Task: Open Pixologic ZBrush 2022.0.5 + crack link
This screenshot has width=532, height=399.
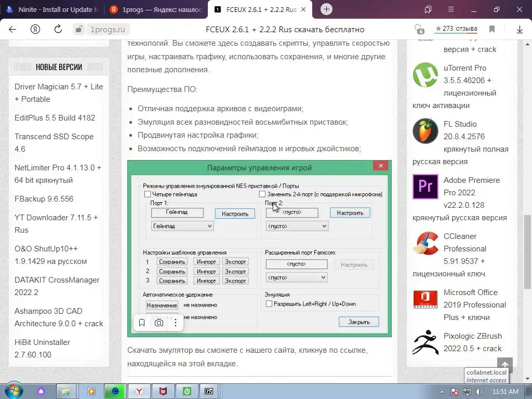Action: (x=473, y=342)
